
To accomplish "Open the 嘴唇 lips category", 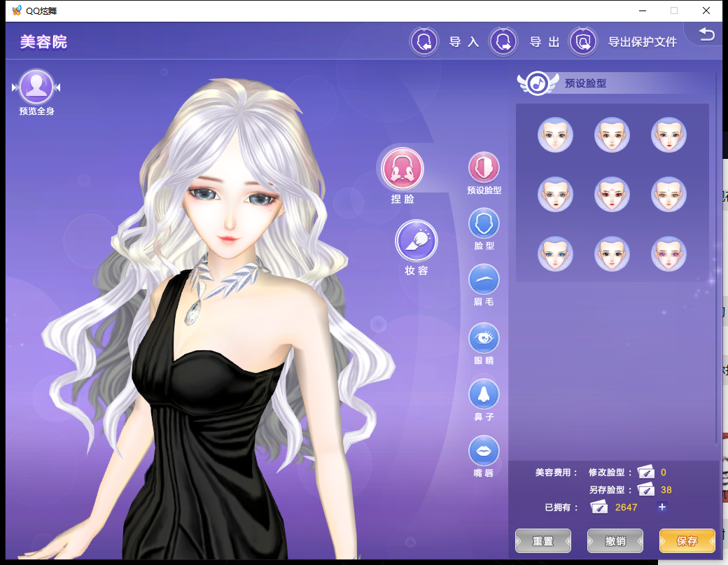I will [x=484, y=450].
